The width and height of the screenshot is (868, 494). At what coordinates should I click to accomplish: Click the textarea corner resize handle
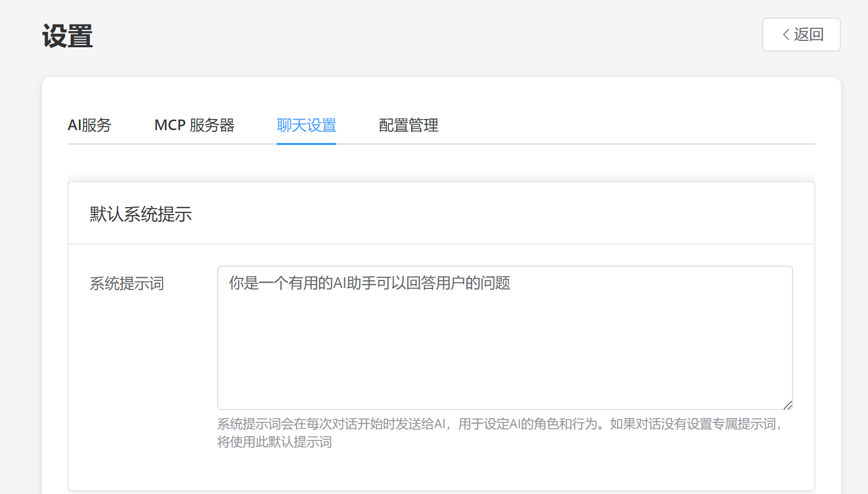(788, 405)
